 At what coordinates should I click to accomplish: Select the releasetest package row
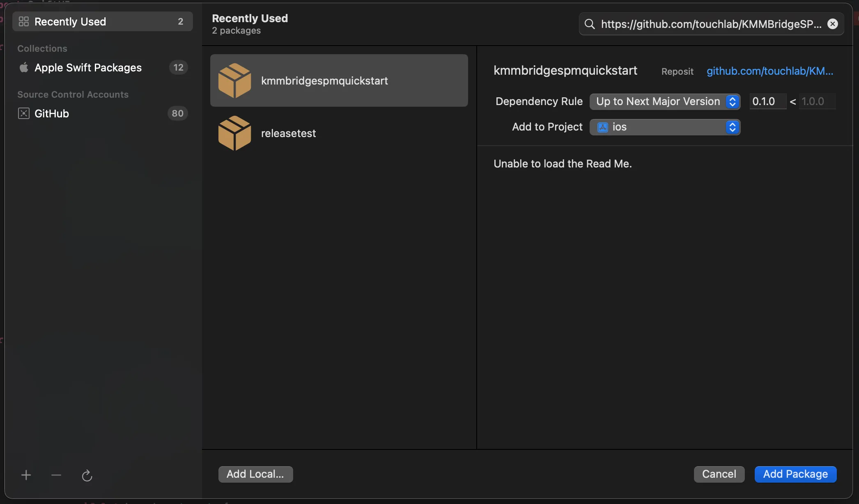pos(339,133)
